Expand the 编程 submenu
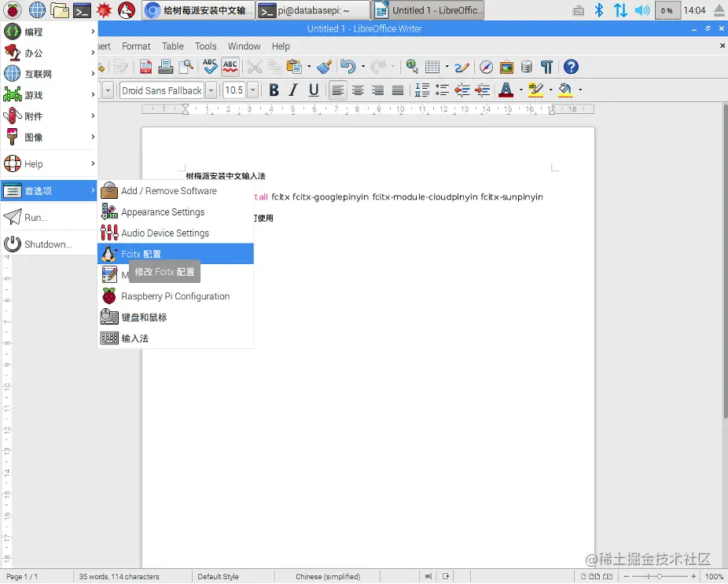 coord(50,31)
